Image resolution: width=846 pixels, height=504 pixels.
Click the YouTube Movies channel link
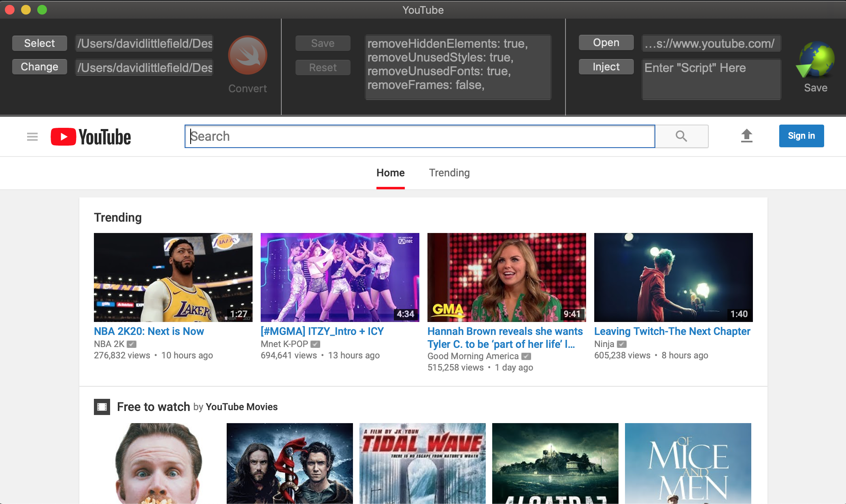click(242, 407)
